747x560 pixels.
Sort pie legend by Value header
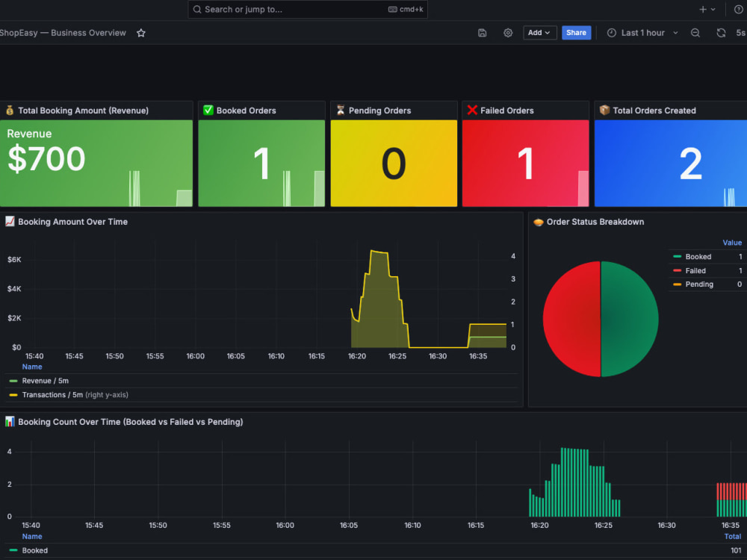tap(732, 243)
